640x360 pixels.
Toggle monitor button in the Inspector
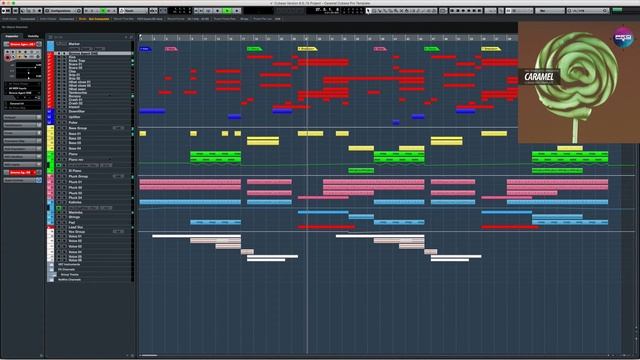coord(13,57)
